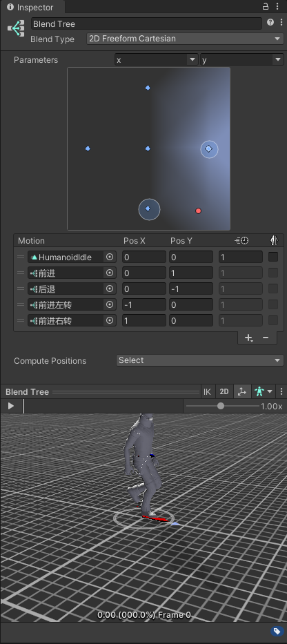Viewport: 287px width, 644px height.
Task: Open the preview panel options menu
Action: [x=281, y=392]
